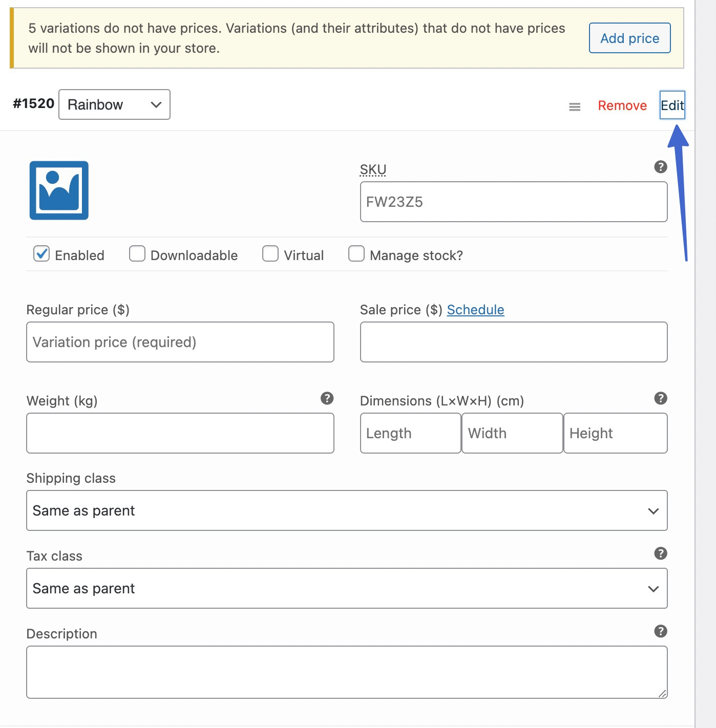Open the Rainbow attribute dropdown
Viewport: 716px width, 728px height.
pyautogui.click(x=114, y=104)
